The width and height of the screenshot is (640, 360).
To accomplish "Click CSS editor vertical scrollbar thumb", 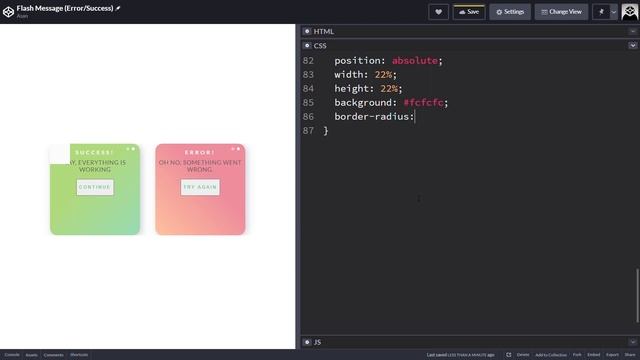I will [x=637, y=296].
